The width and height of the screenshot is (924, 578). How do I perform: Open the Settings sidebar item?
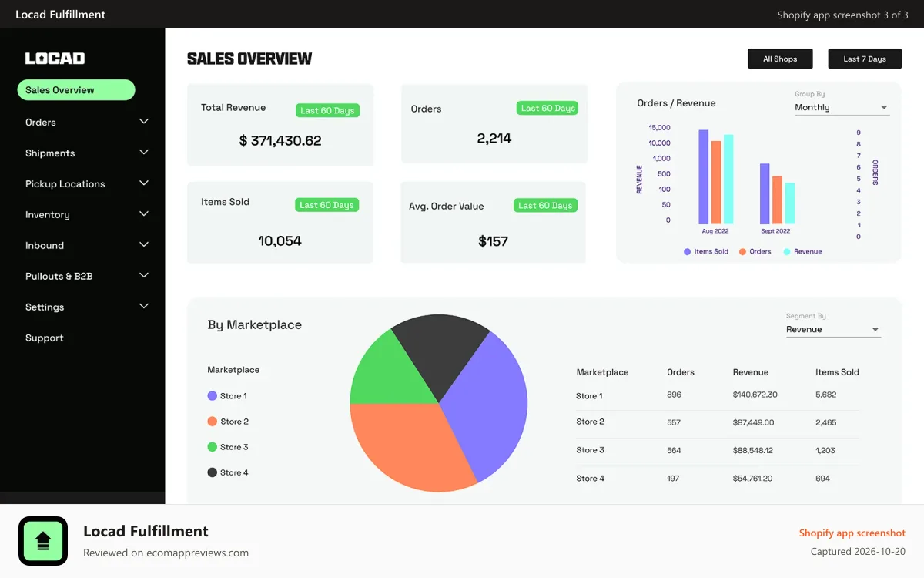[45, 307]
